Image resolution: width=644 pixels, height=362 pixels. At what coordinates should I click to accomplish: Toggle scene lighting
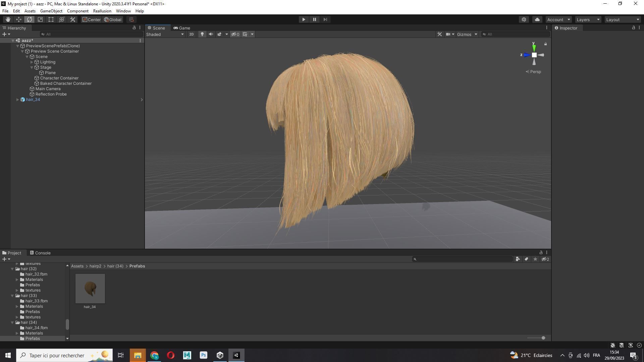[x=202, y=34]
